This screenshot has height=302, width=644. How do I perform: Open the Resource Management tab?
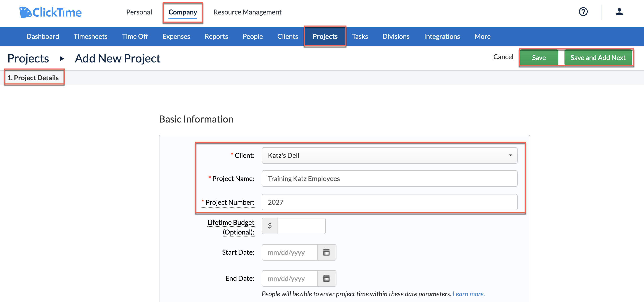[x=247, y=12]
